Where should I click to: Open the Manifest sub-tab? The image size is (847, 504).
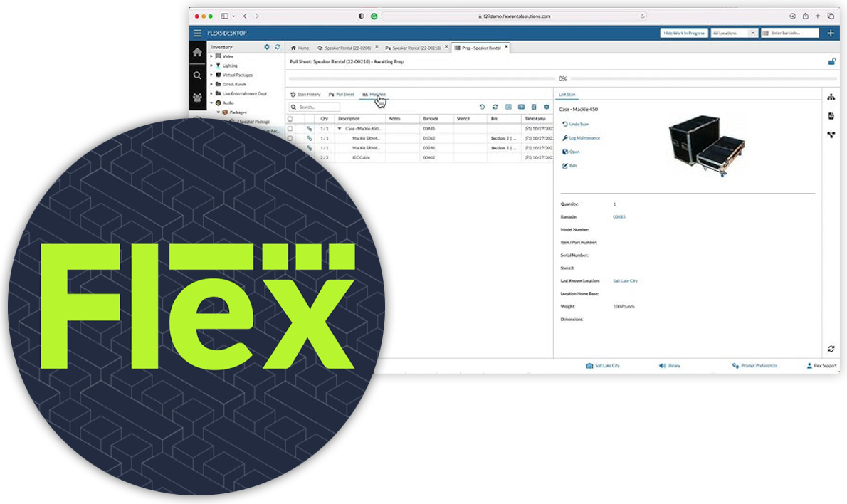374,95
